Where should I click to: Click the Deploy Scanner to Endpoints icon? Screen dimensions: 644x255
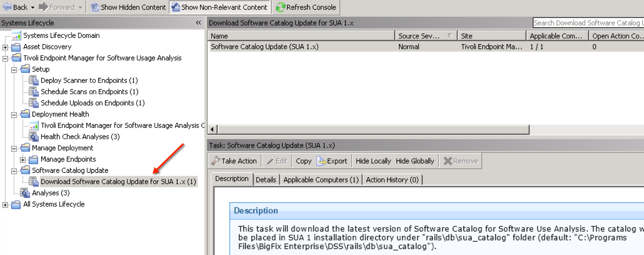point(34,81)
